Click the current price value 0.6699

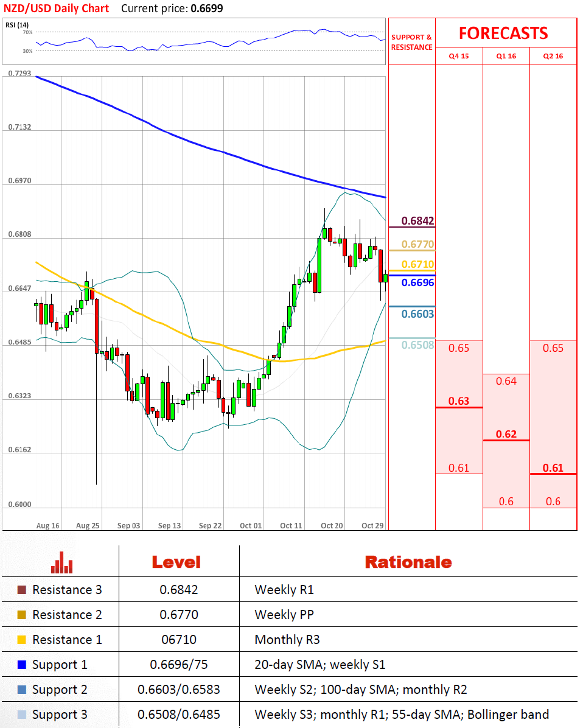206,9
